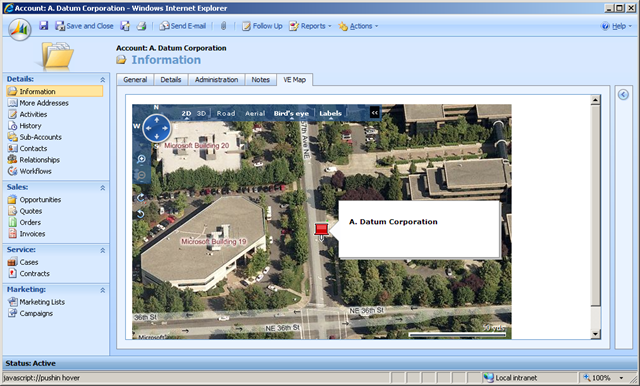Click Save and Close in toolbar
640x386 pixels.
(84, 26)
